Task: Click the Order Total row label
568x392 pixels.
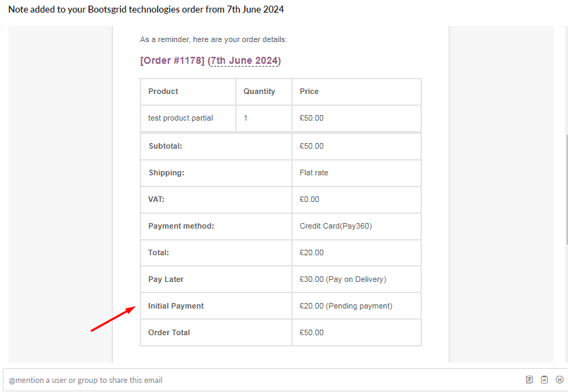Action: coord(169,332)
